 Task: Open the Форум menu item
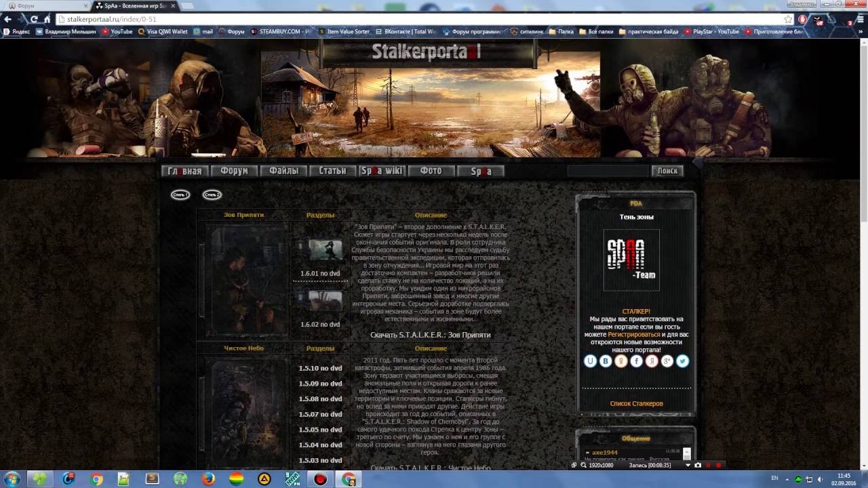(234, 171)
